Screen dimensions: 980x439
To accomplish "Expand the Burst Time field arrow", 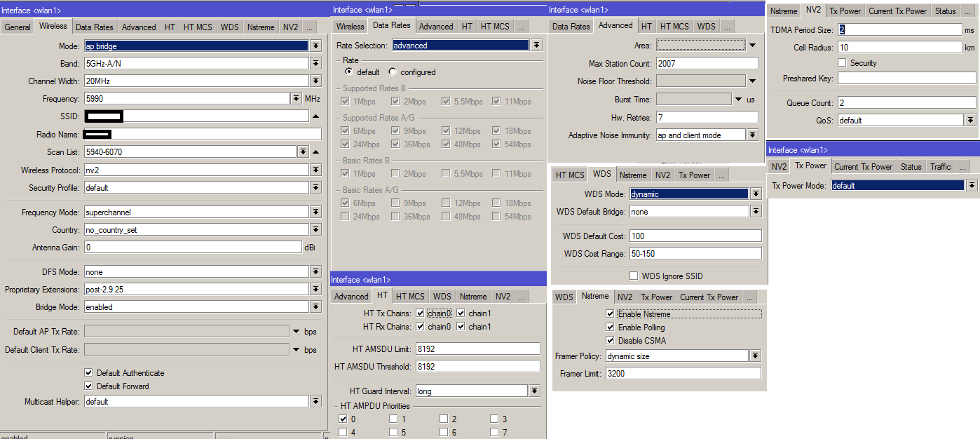I will [x=739, y=100].
